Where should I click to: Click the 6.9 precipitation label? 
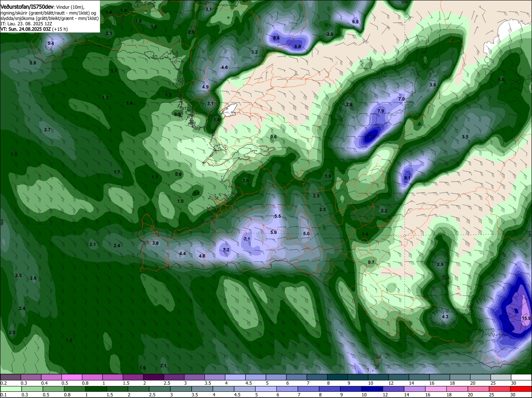pyautogui.click(x=355, y=21)
